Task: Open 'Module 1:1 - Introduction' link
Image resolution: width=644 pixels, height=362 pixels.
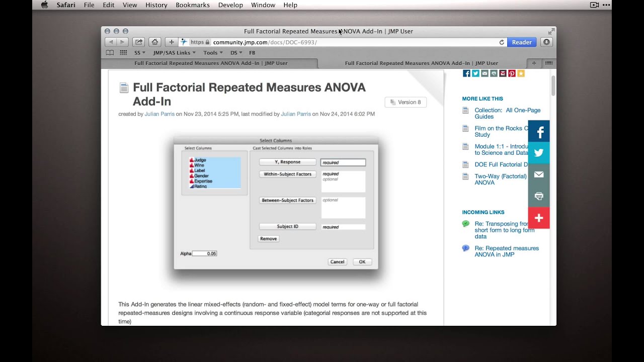Action: pos(501,149)
